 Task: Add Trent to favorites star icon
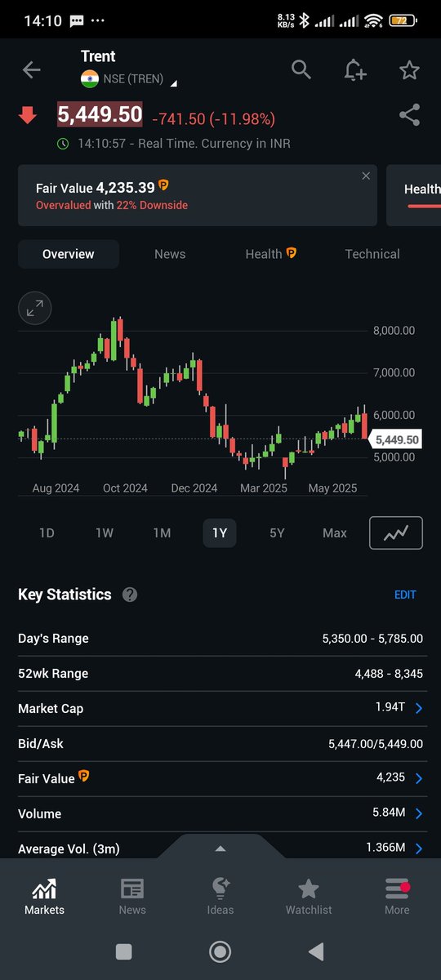(x=409, y=70)
